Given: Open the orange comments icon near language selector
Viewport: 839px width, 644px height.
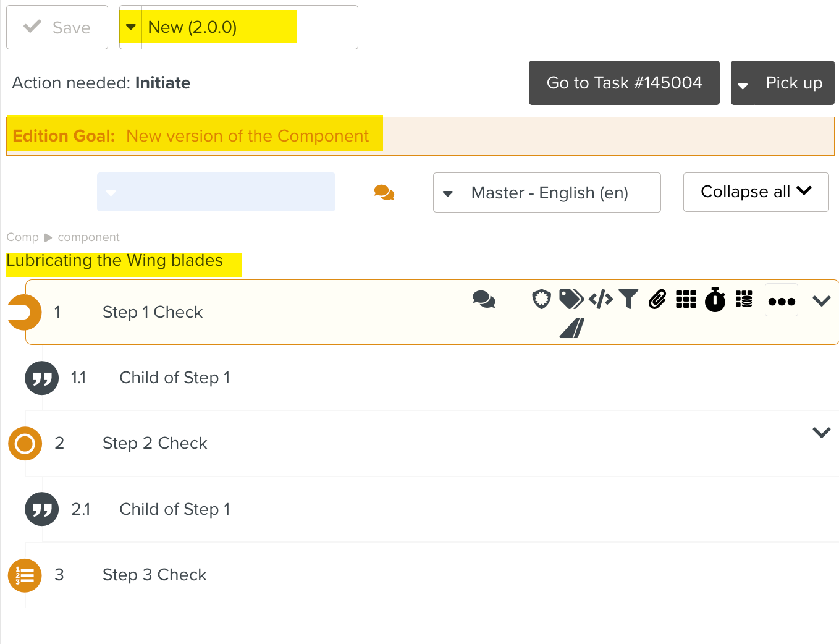Looking at the screenshot, I should point(384,193).
